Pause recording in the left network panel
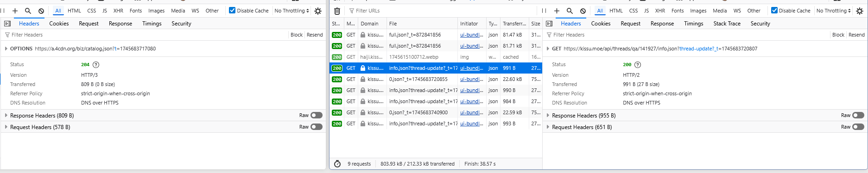868x173 pixels. 3,11
